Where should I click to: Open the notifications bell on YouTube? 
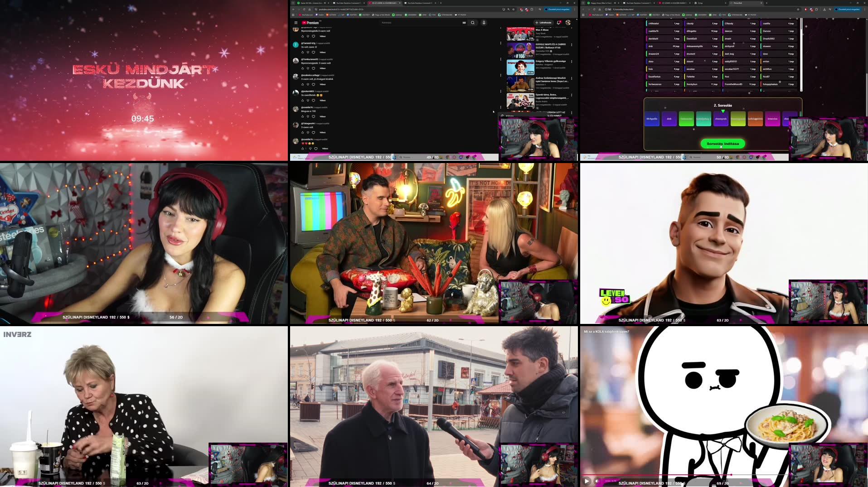pos(558,23)
